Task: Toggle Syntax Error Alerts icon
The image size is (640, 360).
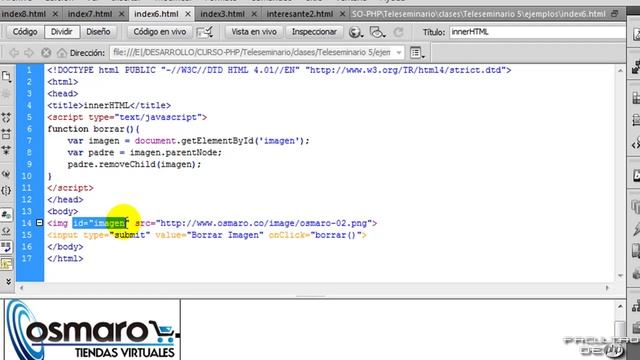Action: coord(6,264)
